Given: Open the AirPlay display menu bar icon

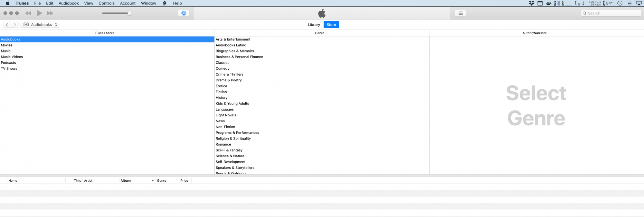Looking at the screenshot, I should 639,3.
